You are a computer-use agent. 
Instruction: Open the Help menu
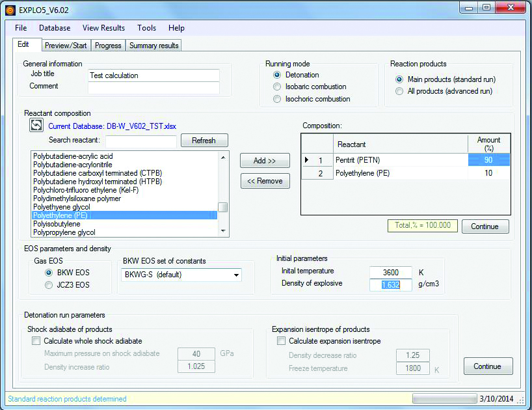(x=176, y=28)
